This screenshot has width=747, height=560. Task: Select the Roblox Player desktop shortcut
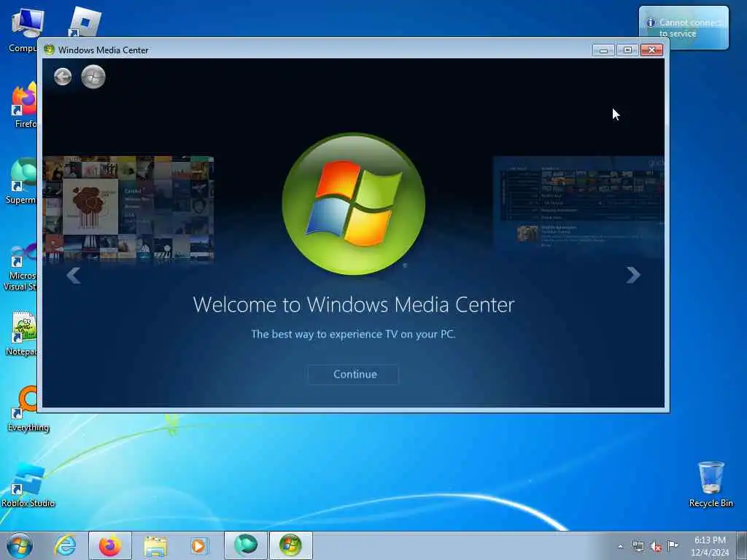(86, 23)
